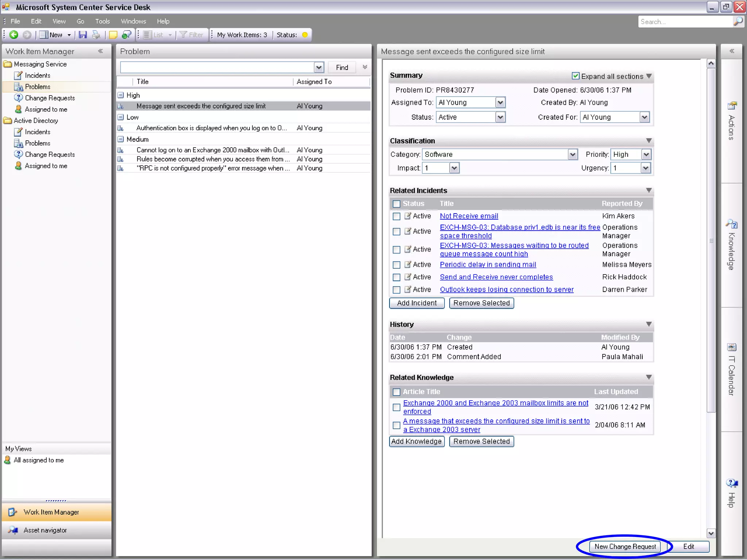Viewport: 747px width, 560px height.
Task: Open the Asset navigator pane
Action: [45, 530]
